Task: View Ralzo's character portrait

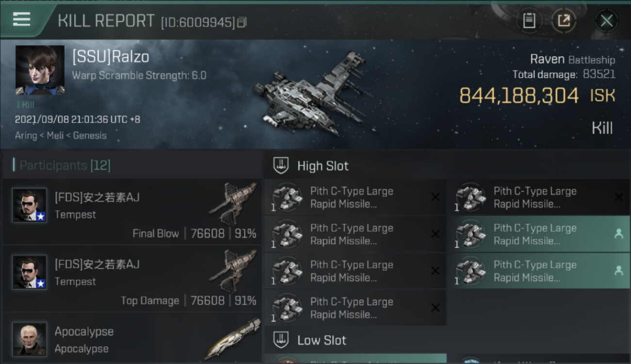Action: click(40, 70)
